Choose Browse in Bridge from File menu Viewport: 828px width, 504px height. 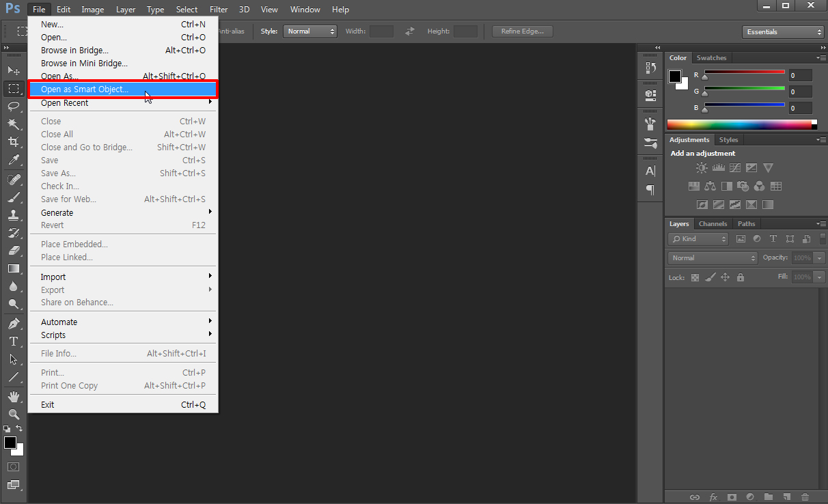click(x=74, y=51)
